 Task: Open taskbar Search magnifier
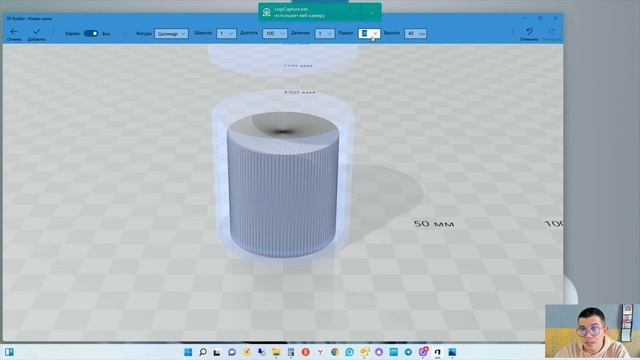pos(203,352)
